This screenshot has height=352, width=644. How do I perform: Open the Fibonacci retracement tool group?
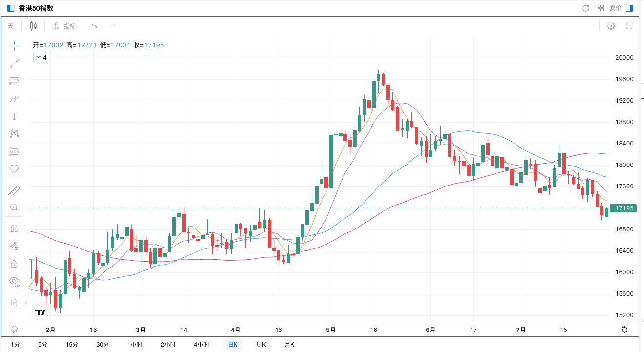pyautogui.click(x=14, y=81)
